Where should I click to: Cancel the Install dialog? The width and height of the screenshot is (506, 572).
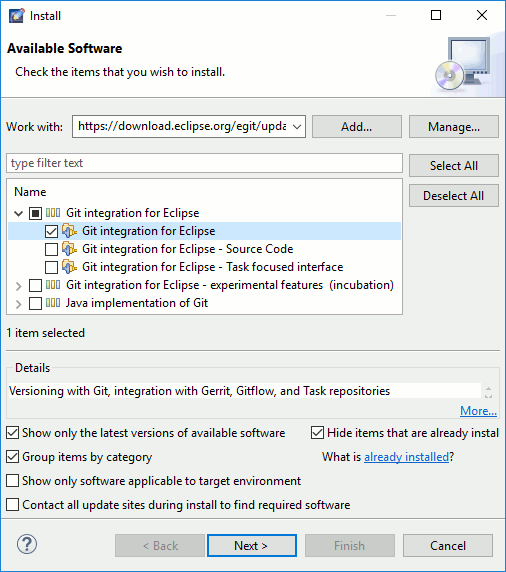[x=448, y=546]
